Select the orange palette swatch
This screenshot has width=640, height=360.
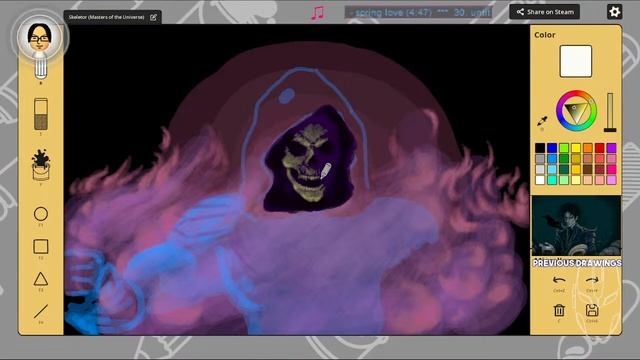(x=588, y=148)
